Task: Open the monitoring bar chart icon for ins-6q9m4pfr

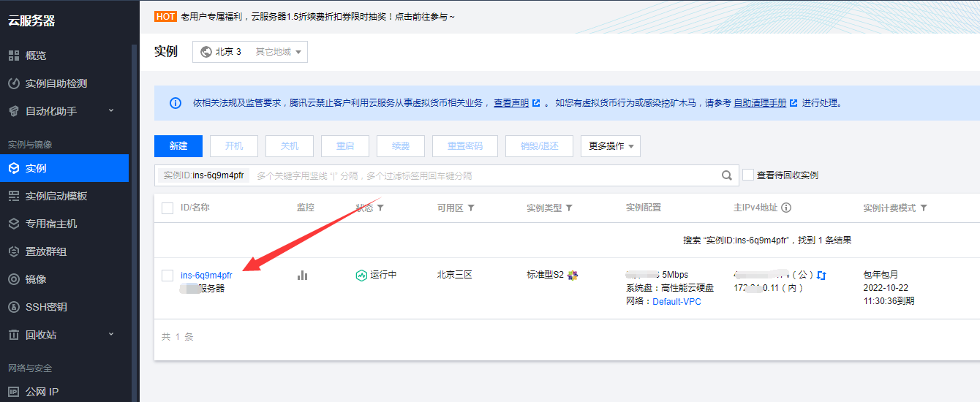Action: coord(303,275)
